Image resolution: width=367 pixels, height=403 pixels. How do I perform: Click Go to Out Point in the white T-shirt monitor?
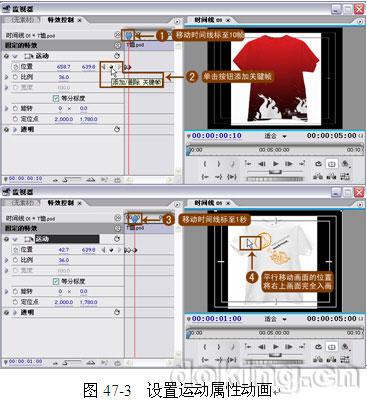(x=219, y=360)
